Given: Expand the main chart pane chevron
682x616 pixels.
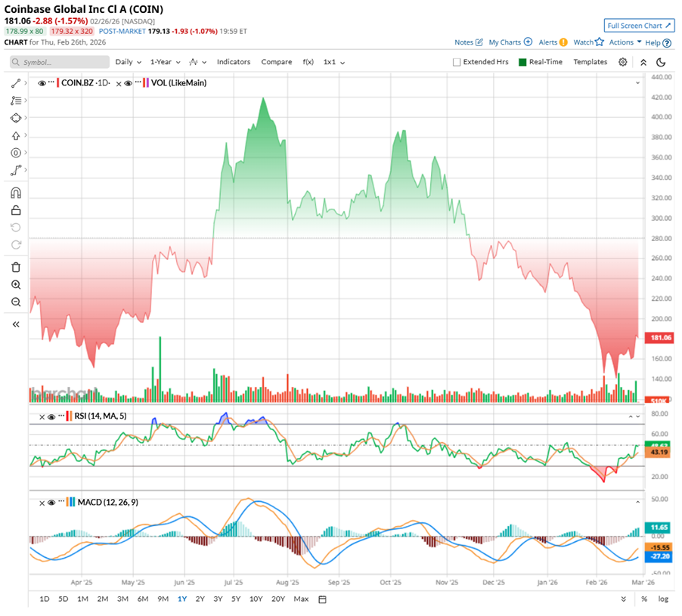Looking at the screenshot, I should (x=637, y=82).
